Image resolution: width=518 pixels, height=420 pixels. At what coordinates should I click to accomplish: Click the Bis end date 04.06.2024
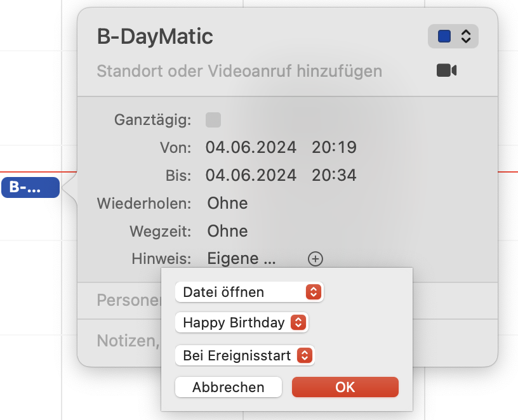coord(251,175)
